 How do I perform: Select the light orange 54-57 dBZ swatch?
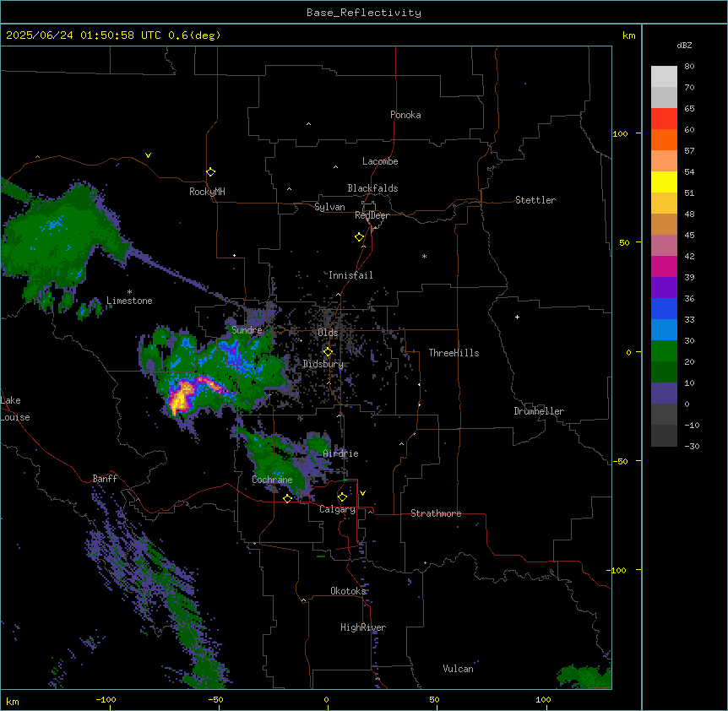(x=664, y=161)
